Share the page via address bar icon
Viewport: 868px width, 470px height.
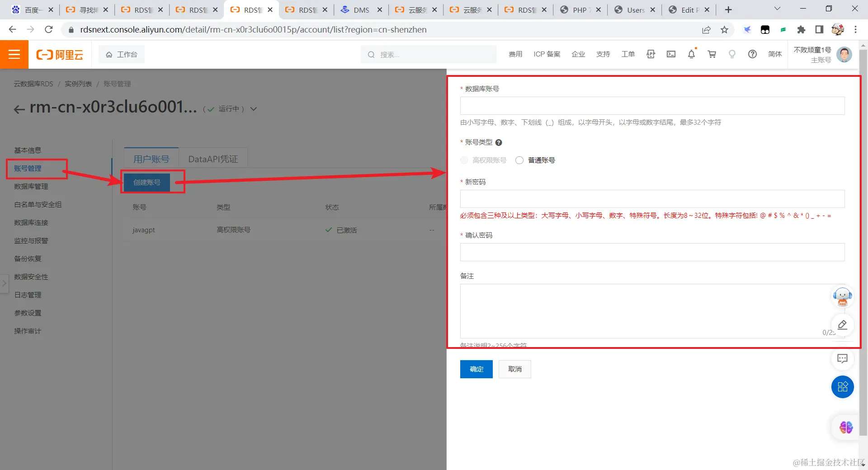(706, 29)
